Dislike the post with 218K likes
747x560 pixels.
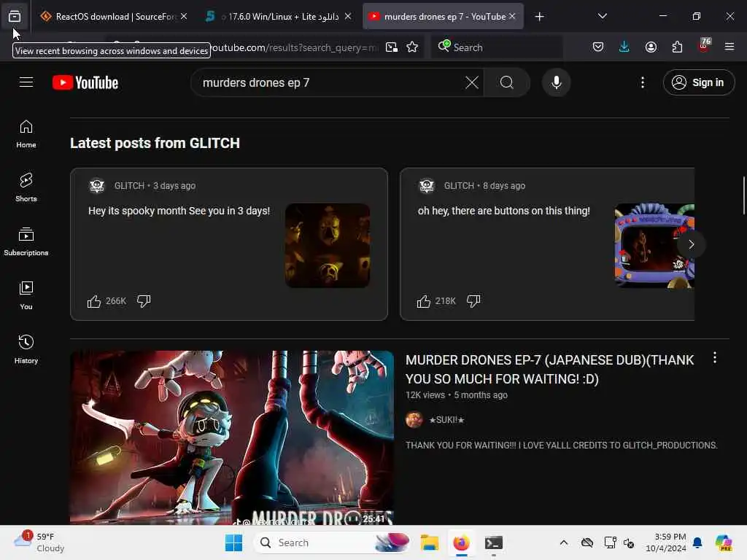473,301
